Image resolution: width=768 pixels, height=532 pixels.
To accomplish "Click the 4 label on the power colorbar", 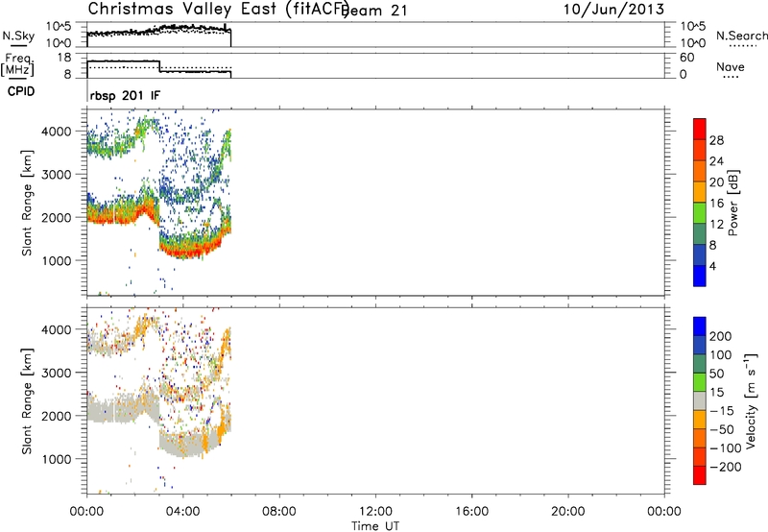I will click(712, 266).
